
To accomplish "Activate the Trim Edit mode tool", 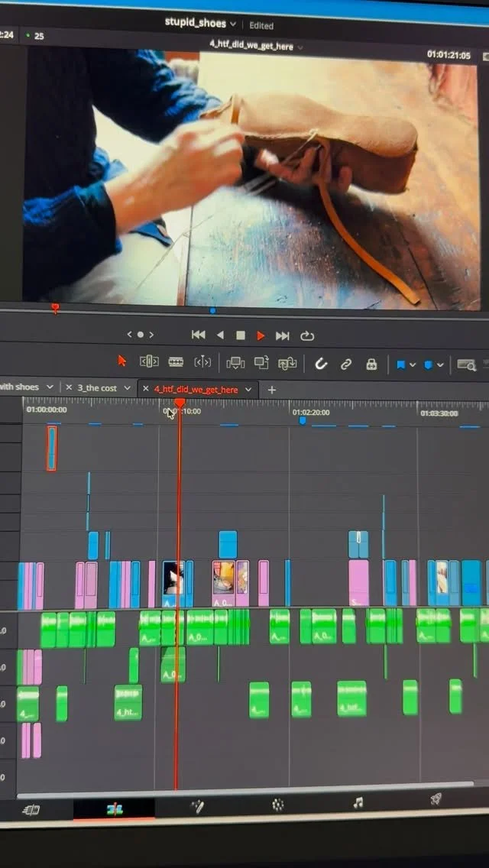I will coord(149,362).
